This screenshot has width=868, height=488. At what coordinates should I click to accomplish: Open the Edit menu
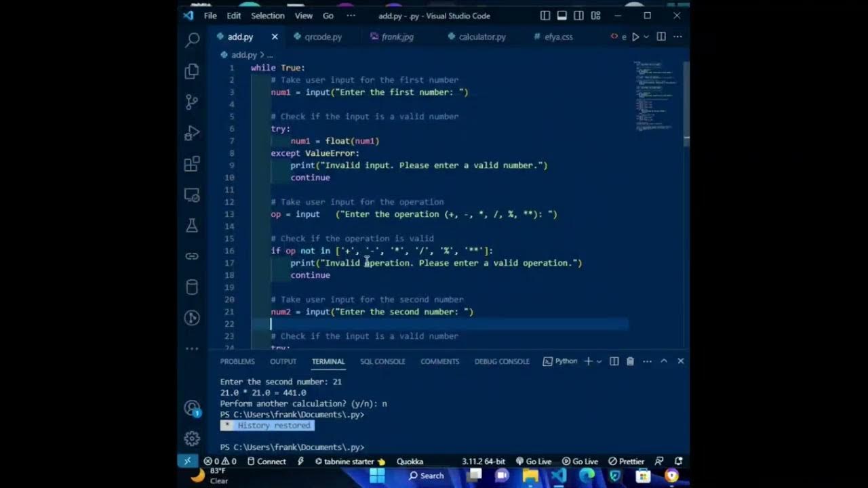(x=234, y=16)
